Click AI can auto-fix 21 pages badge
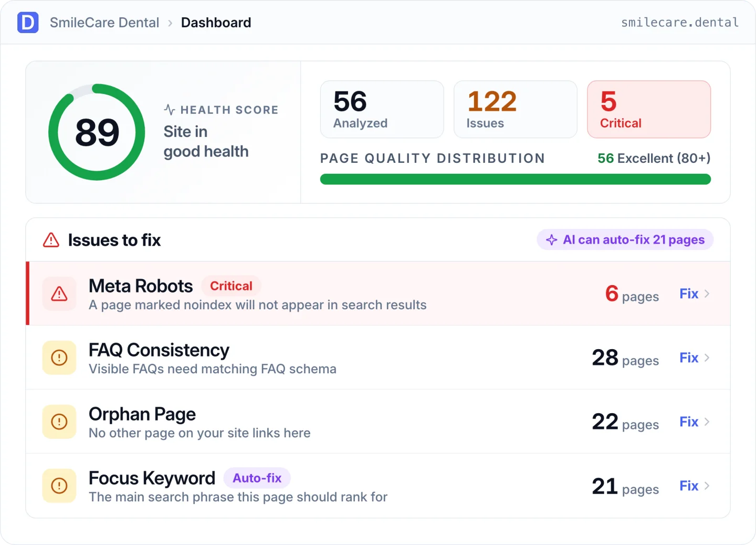 pyautogui.click(x=625, y=239)
